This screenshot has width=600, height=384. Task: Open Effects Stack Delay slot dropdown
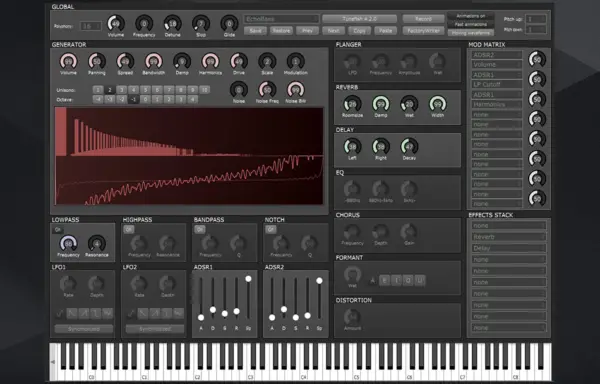(x=509, y=248)
